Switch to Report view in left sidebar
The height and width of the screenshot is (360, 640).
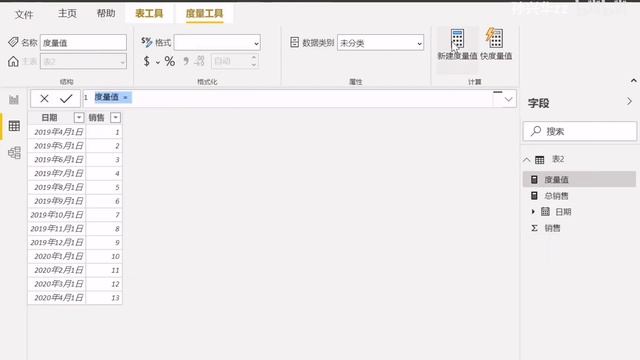pos(14,100)
